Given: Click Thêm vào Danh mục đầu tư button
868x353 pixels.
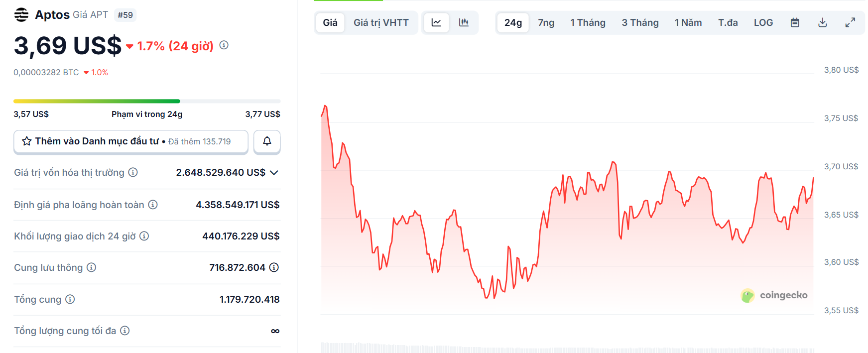Looking at the screenshot, I should [131, 141].
